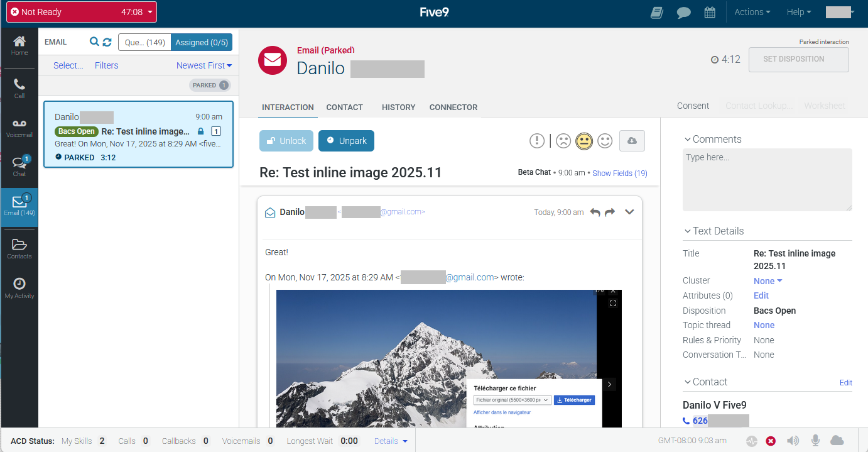868x452 pixels.
Task: Select the sad face sentiment
Action: click(563, 141)
